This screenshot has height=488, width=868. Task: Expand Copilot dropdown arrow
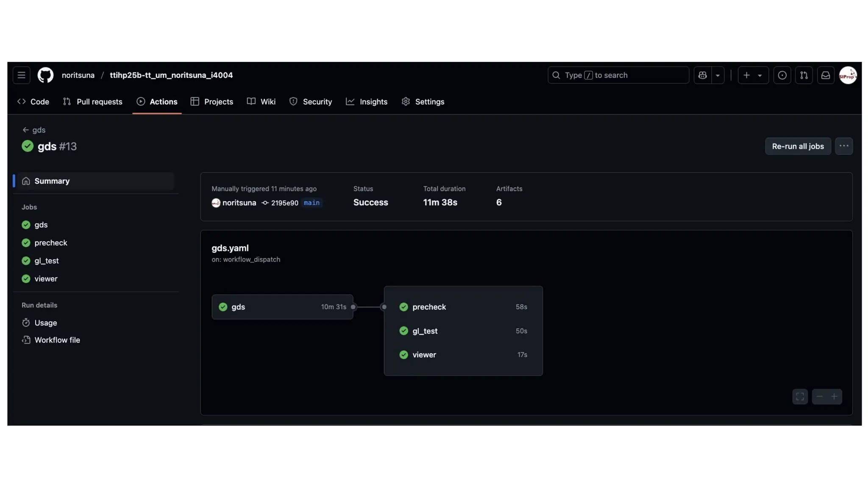(718, 75)
